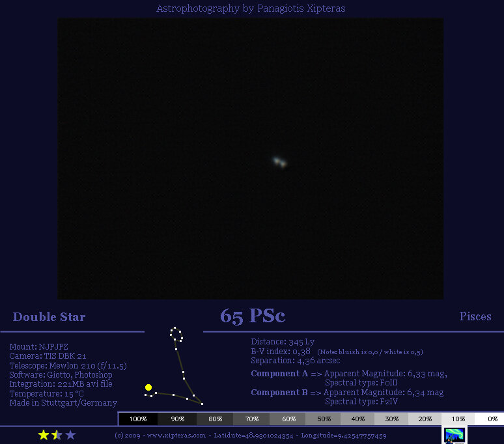Image resolution: width=504 pixels, height=444 pixels.
Task: Click the half-filled second rating star
Action: point(57,435)
